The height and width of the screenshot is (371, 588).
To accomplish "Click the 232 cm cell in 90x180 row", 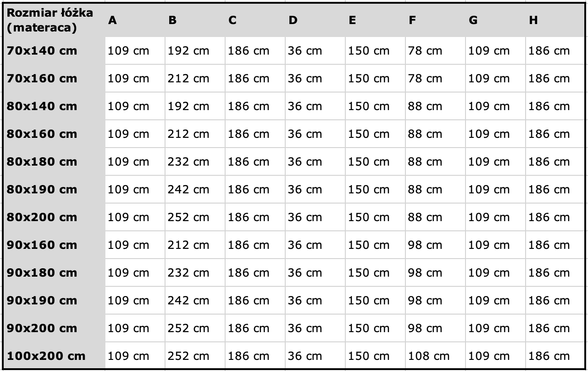I will click(195, 273).
